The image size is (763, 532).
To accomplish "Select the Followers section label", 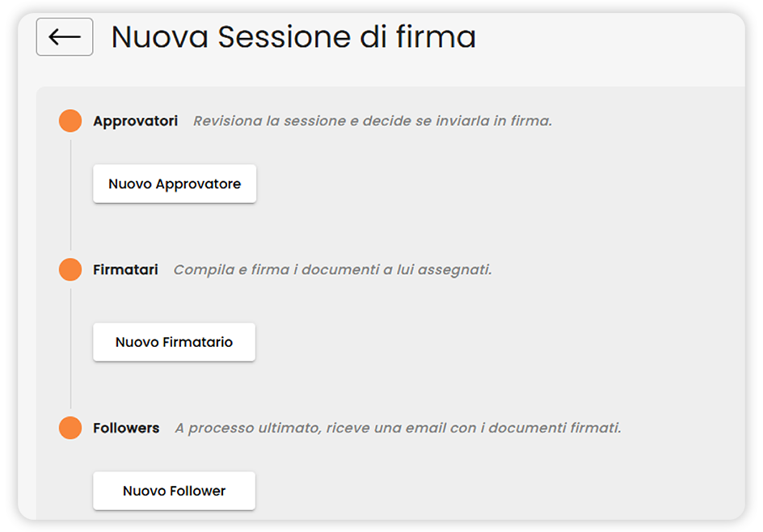I will point(126,428).
